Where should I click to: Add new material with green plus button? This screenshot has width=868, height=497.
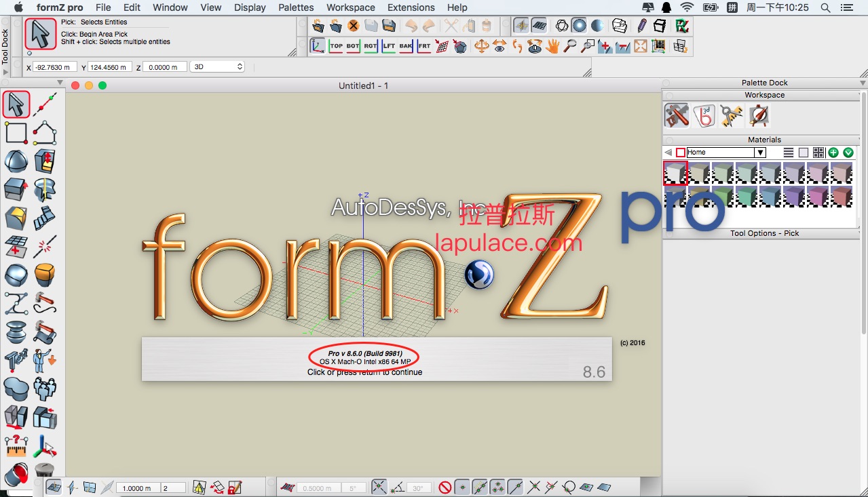pyautogui.click(x=833, y=153)
